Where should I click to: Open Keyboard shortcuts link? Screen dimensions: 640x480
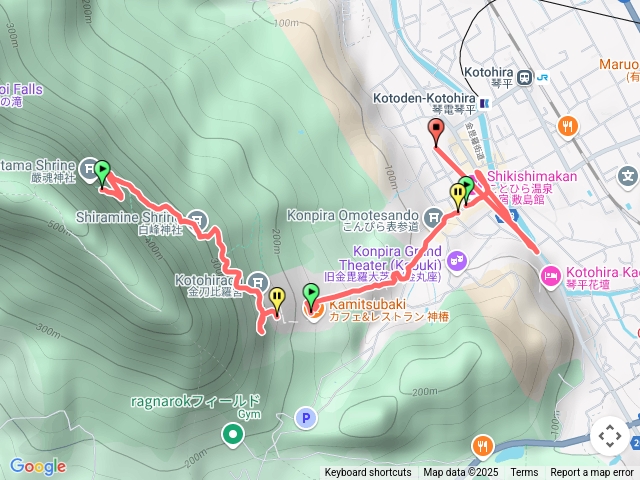point(368,472)
